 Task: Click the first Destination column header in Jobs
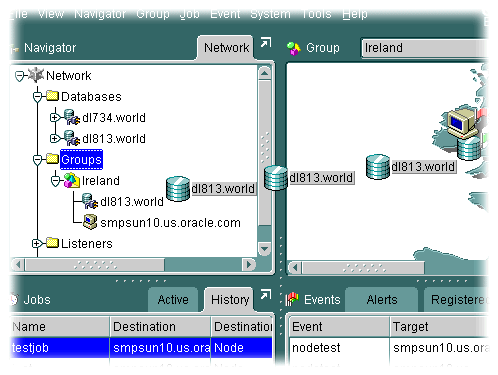tap(160, 327)
